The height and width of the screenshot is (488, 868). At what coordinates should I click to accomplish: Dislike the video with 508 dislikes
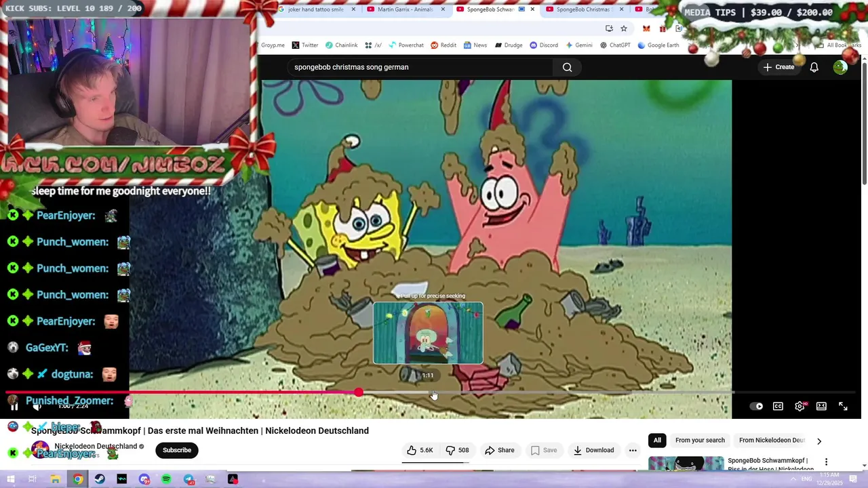[457, 450]
